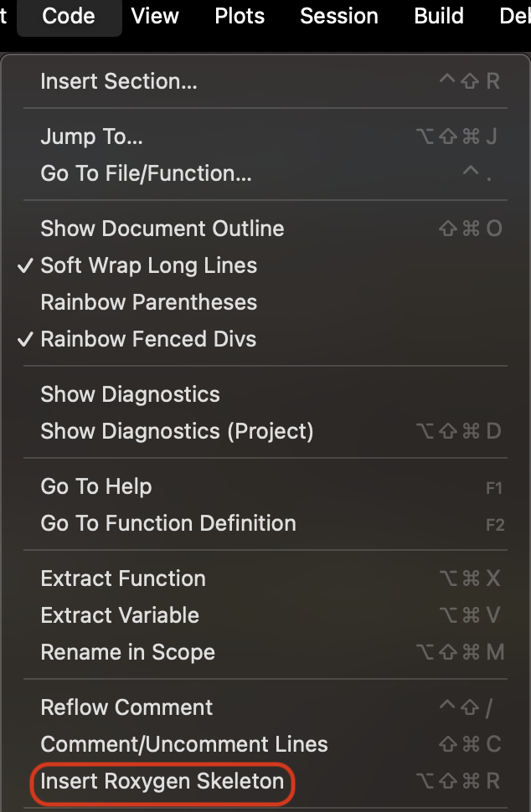Image resolution: width=531 pixels, height=812 pixels.
Task: Choose Reflow Comment command
Action: [x=265, y=707]
